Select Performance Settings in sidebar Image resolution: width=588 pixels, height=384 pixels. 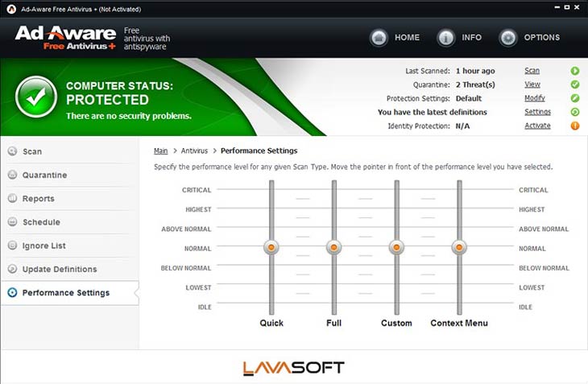(70, 293)
